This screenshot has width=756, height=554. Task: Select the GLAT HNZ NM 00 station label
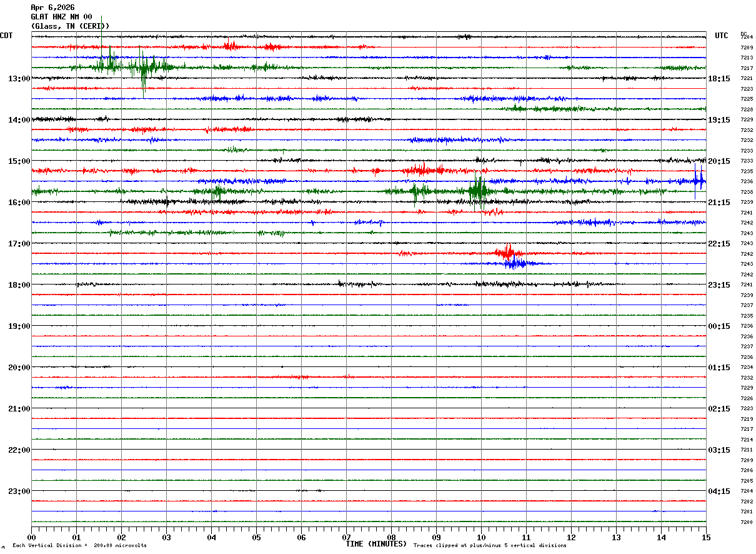click(61, 17)
